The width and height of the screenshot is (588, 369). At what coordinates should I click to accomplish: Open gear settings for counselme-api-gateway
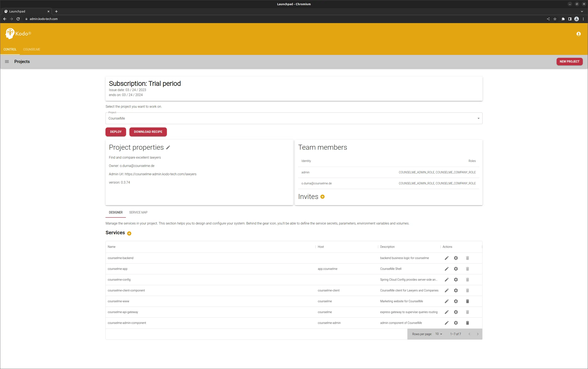[x=456, y=312]
